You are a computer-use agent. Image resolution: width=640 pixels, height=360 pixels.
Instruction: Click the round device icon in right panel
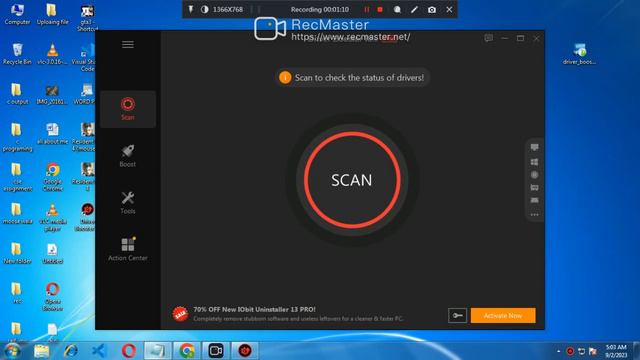click(534, 175)
